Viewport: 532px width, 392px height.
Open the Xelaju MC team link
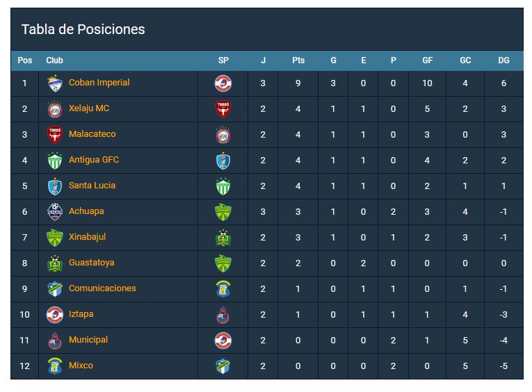point(89,108)
